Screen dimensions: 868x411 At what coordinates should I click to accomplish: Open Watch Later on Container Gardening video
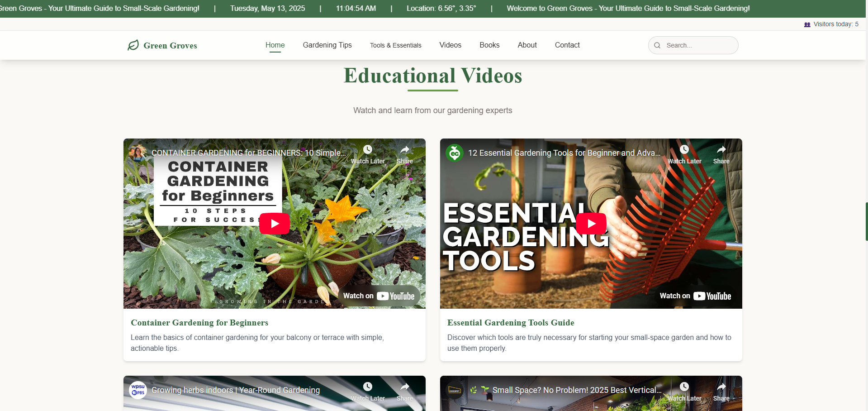[367, 149]
